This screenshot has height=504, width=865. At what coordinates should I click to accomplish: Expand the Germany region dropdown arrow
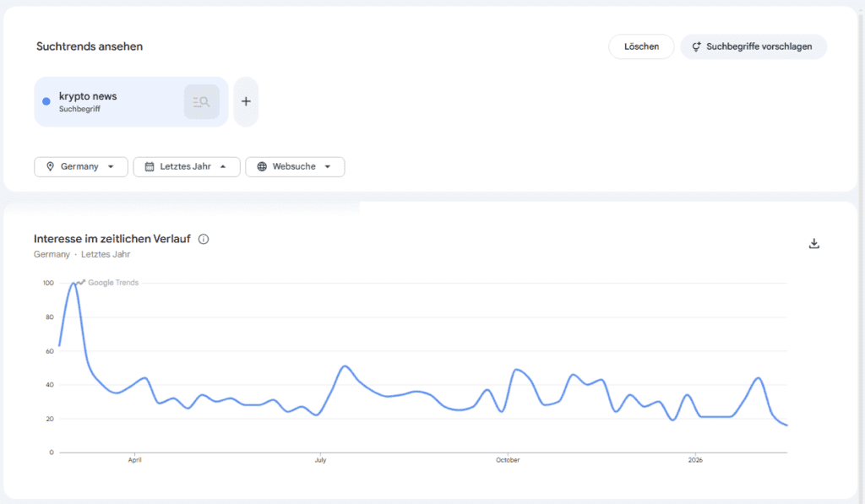pos(111,167)
